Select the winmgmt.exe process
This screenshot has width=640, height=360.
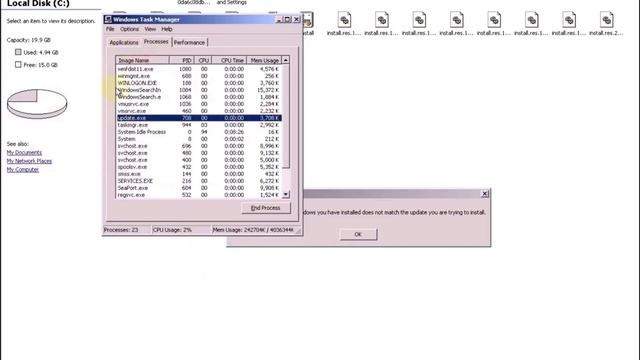point(198,76)
